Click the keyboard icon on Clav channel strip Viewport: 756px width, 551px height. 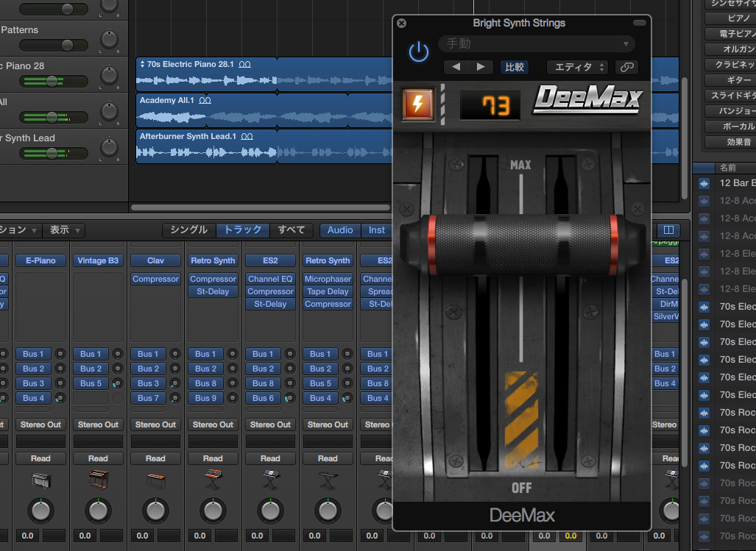point(155,480)
